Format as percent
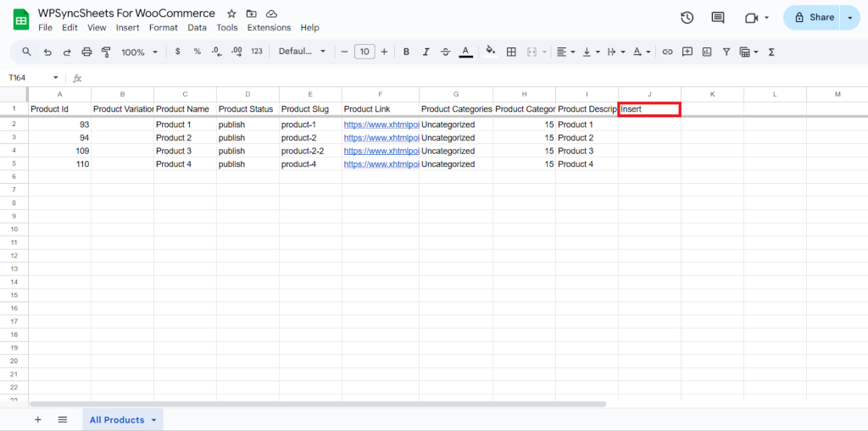The height and width of the screenshot is (431, 868). (x=197, y=52)
